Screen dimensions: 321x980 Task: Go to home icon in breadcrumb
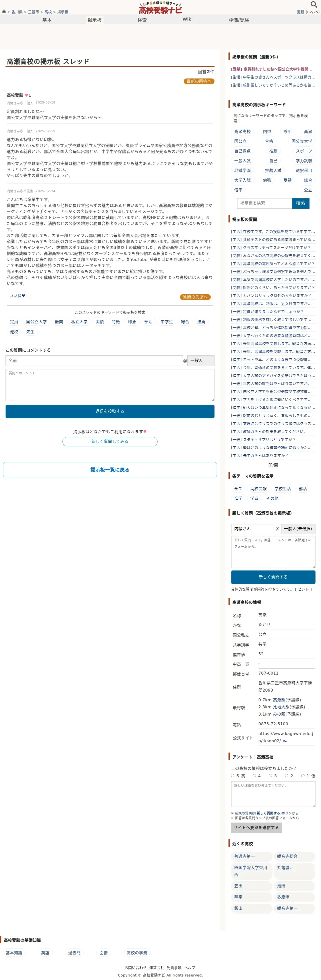[4, 12]
